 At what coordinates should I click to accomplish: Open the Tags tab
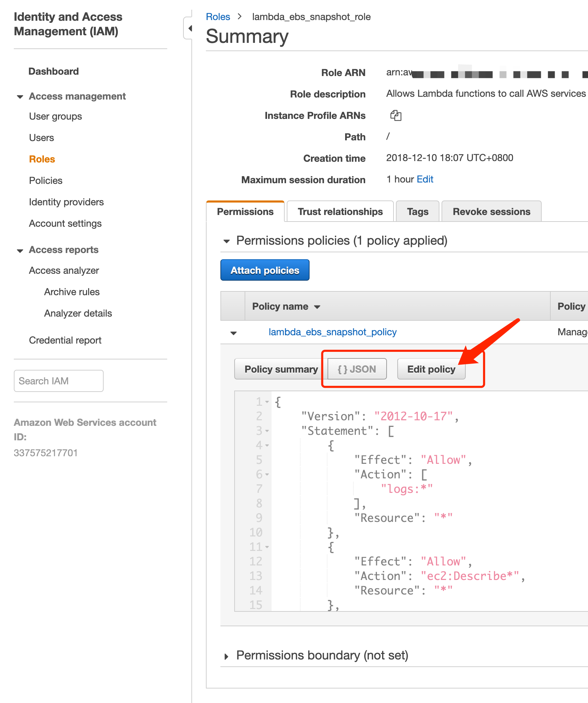417,212
